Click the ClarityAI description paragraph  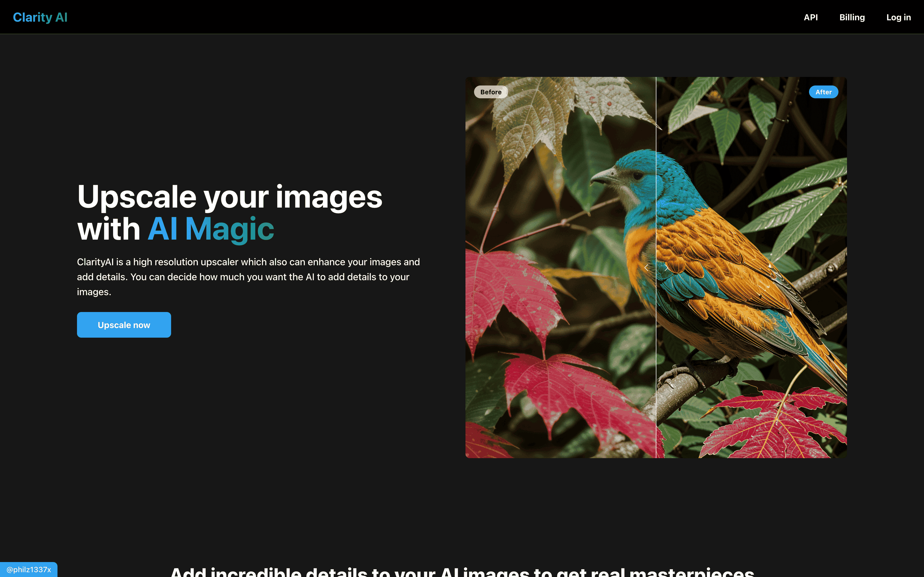pyautogui.click(x=248, y=277)
